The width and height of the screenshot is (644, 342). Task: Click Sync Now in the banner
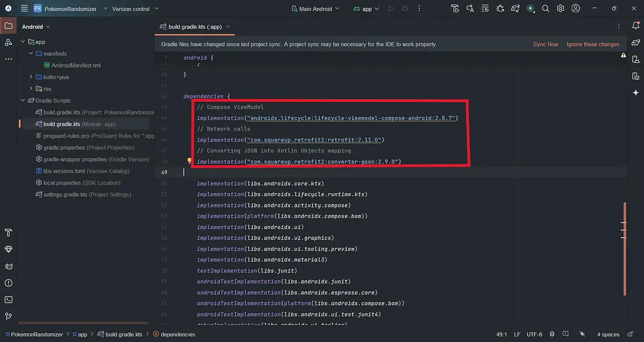coord(546,43)
